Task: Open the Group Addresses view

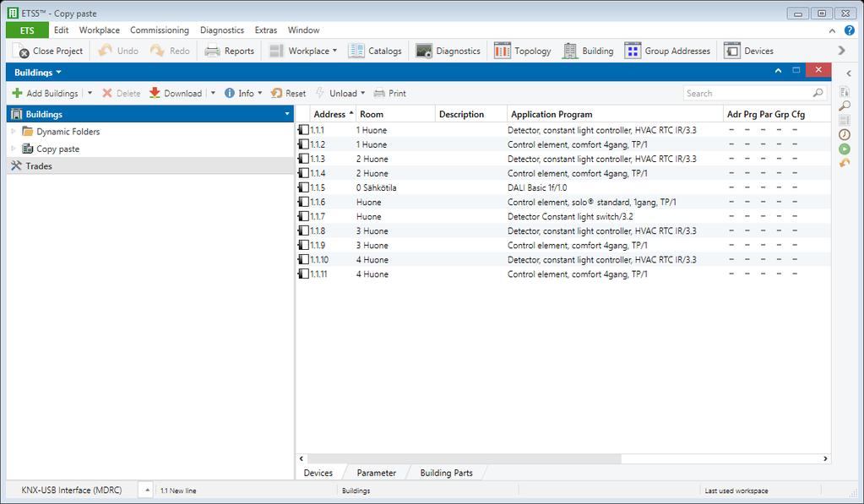Action: point(667,51)
